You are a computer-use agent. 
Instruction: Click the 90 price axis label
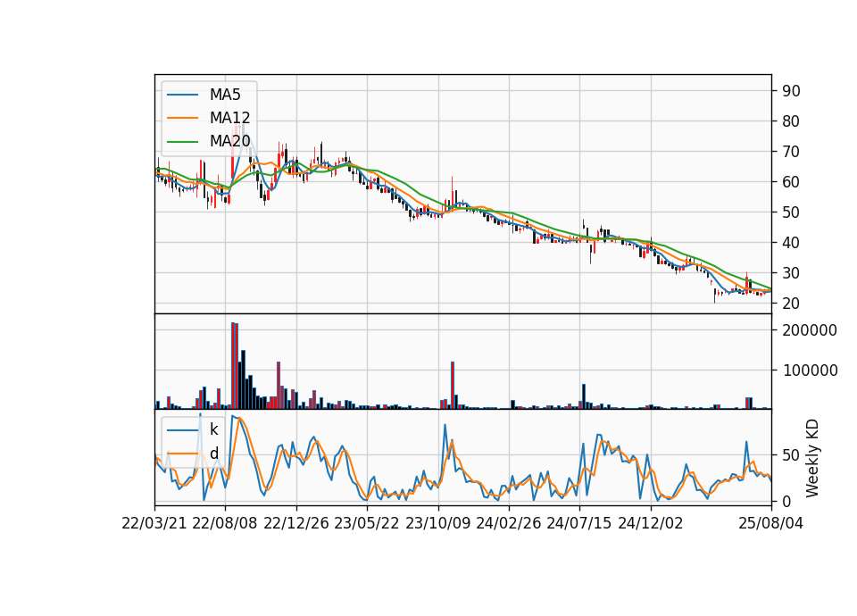[791, 91]
